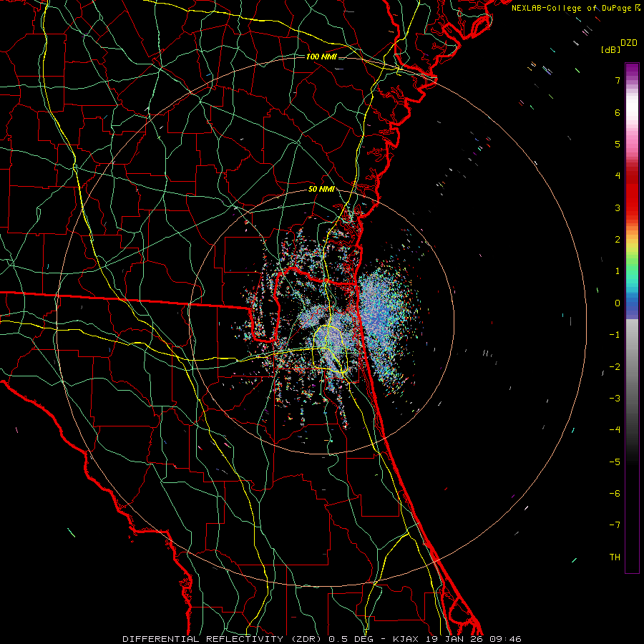The image size is (644, 644).
Task: Select the -3 value on color scale
Action: tap(615, 398)
